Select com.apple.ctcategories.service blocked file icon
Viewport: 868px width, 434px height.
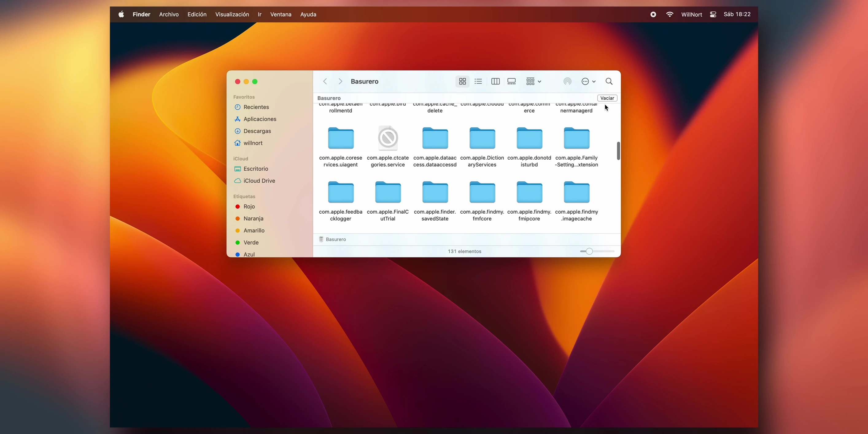(388, 138)
